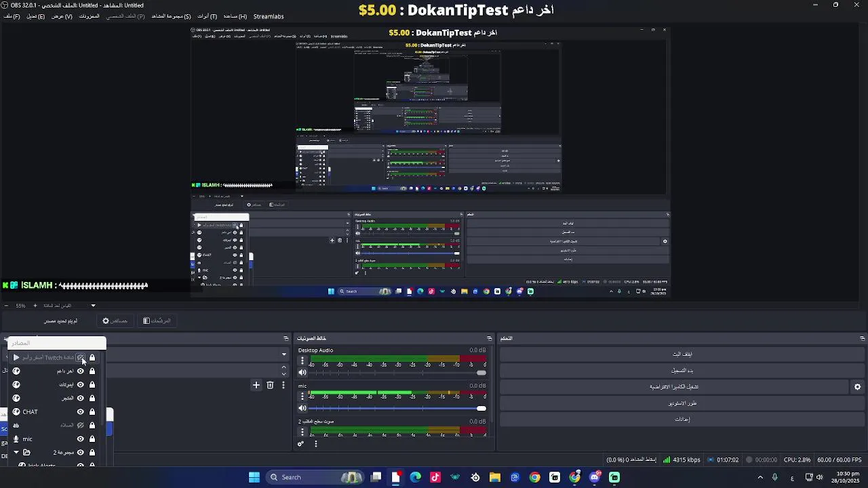Open the مساعدة (H) menu
Viewport: 868px width, 488px height.
[x=235, y=16]
